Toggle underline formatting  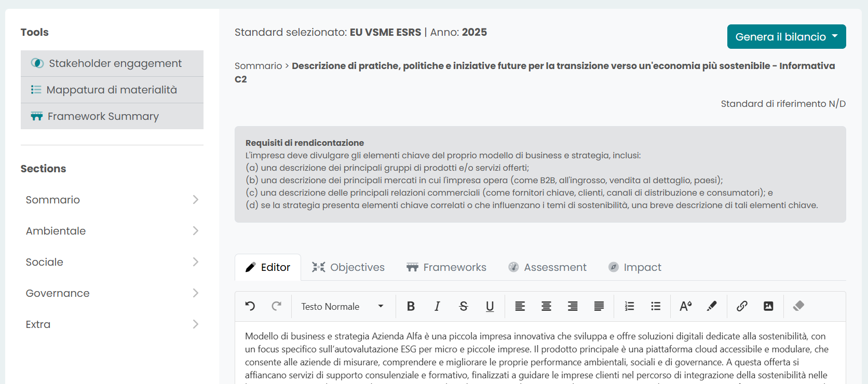490,306
